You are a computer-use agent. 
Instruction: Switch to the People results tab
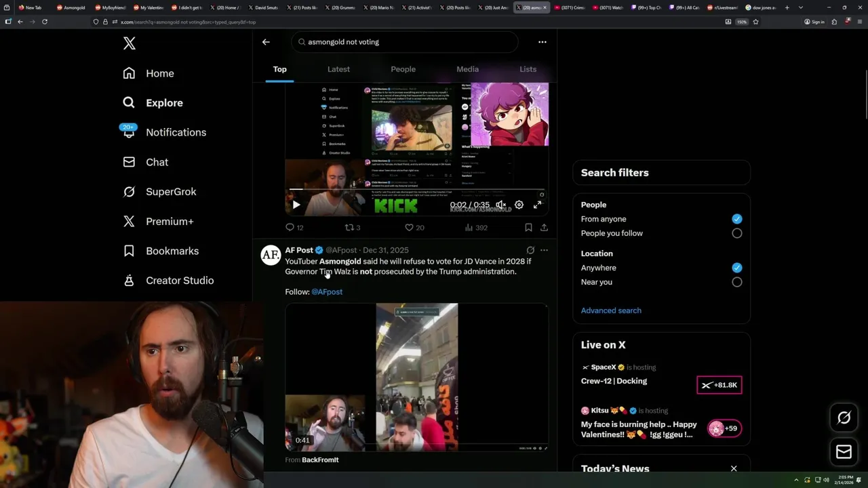(403, 69)
